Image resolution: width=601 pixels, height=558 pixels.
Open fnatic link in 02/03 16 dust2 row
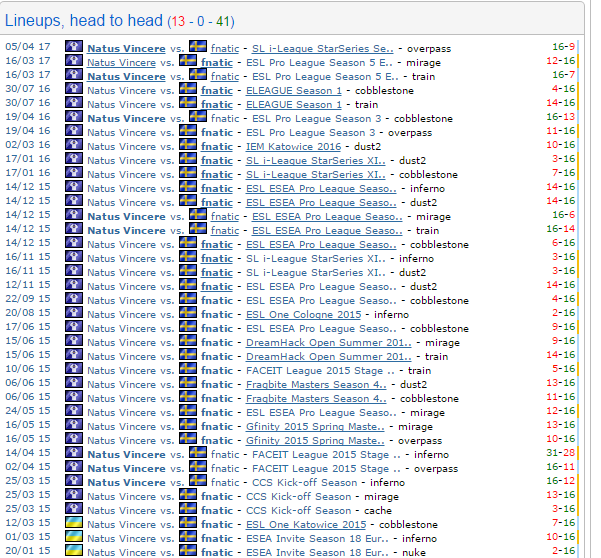coord(217,146)
